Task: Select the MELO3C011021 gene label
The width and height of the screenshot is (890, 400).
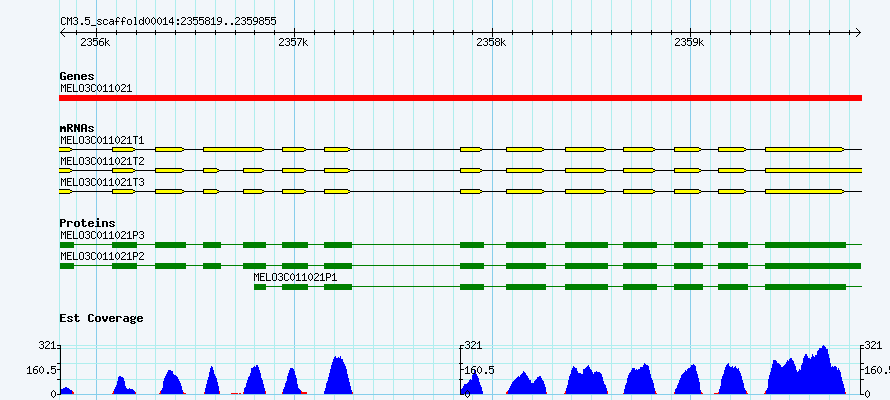Action: tap(96, 88)
